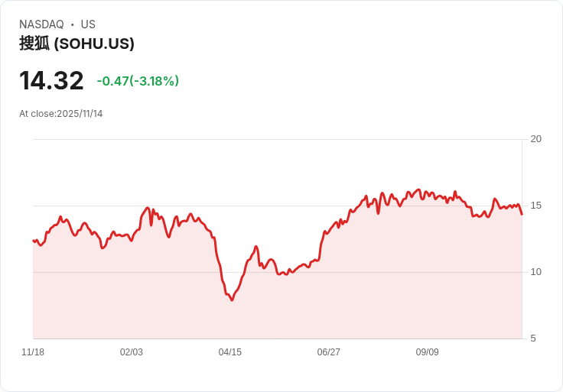Viewport: 563px width, 392px height.
Task: Click the green -0.47(-3.18%) price change
Action: tap(138, 81)
